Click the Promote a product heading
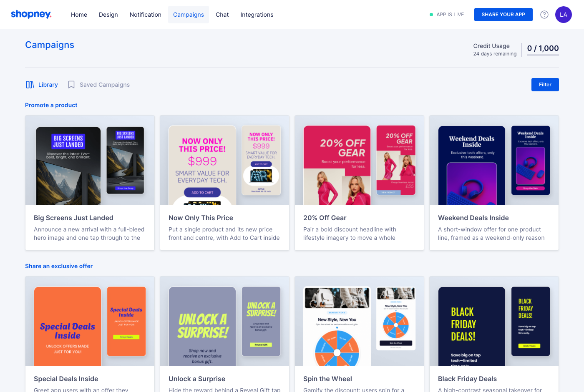584x392 pixels. (51, 105)
